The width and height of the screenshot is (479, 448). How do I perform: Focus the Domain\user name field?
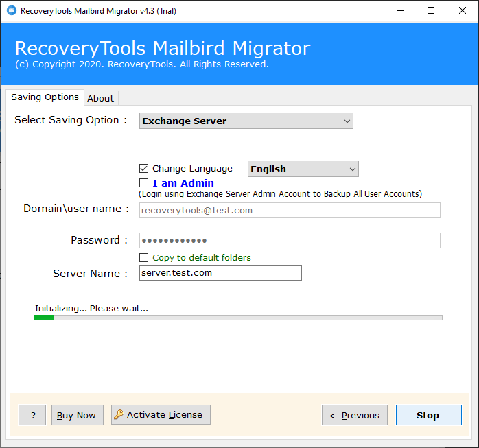tap(290, 211)
